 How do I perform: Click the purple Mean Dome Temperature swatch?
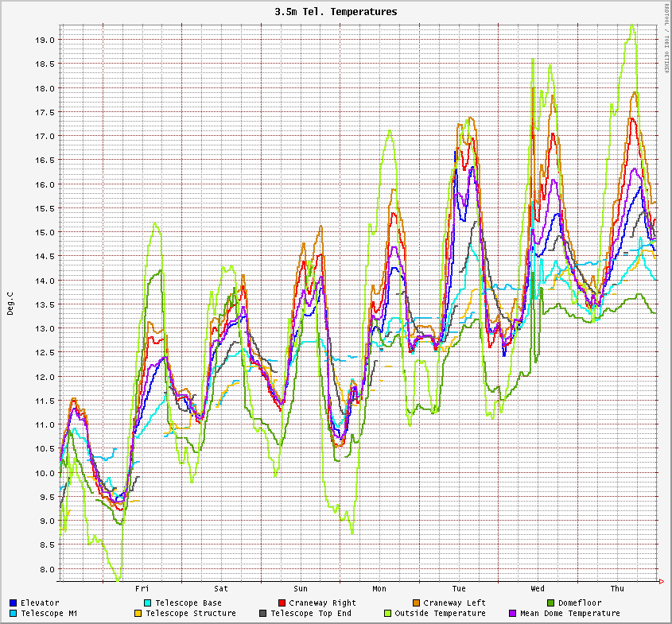(512, 613)
